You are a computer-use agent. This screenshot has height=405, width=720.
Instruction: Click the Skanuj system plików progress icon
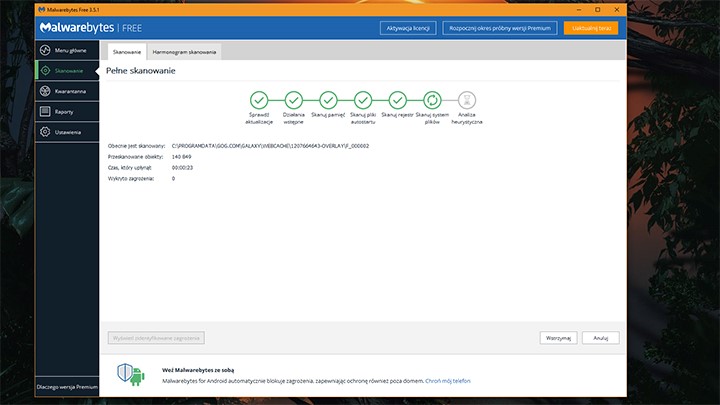tap(432, 99)
